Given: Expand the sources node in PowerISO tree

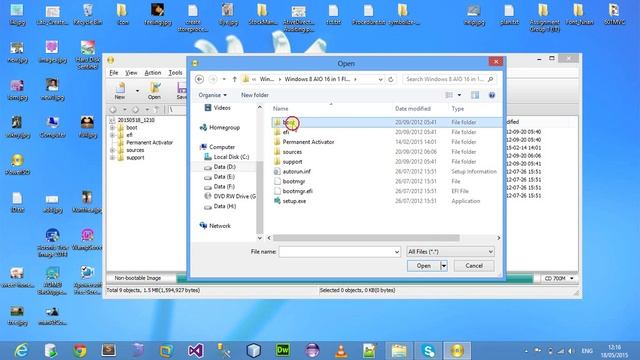Looking at the screenshot, I should pos(112,150).
